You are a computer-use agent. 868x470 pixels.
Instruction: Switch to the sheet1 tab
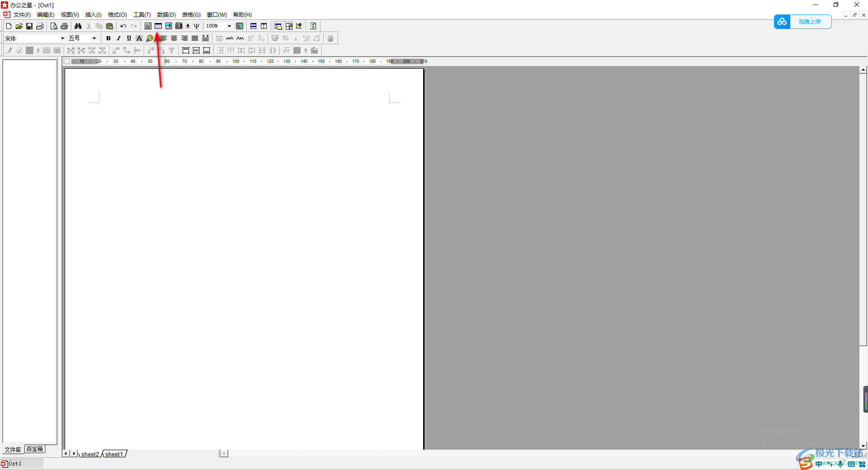(x=114, y=454)
